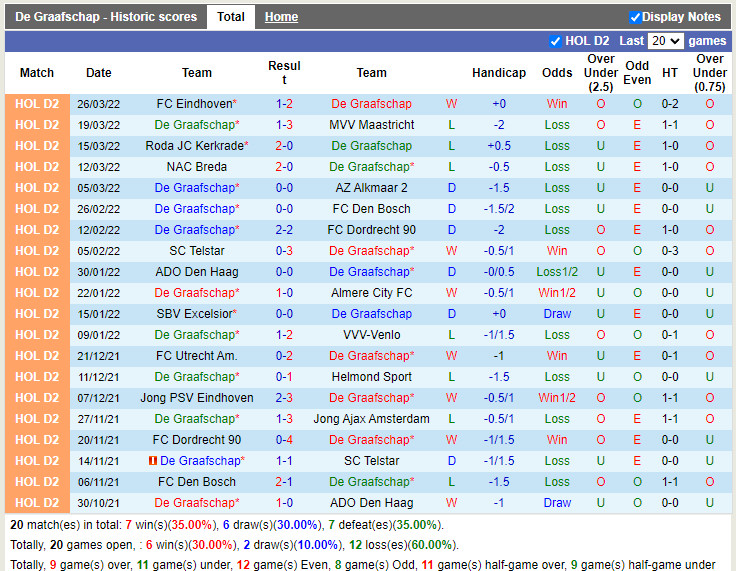The image size is (736, 571).
Task: Click VVV-Venlo team name
Action: (x=371, y=335)
